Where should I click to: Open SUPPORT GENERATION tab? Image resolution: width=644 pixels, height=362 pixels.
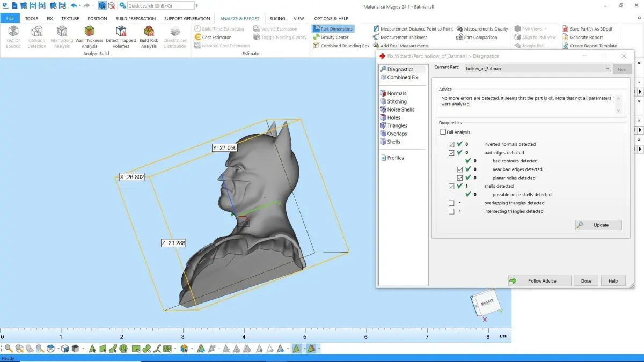(187, 18)
